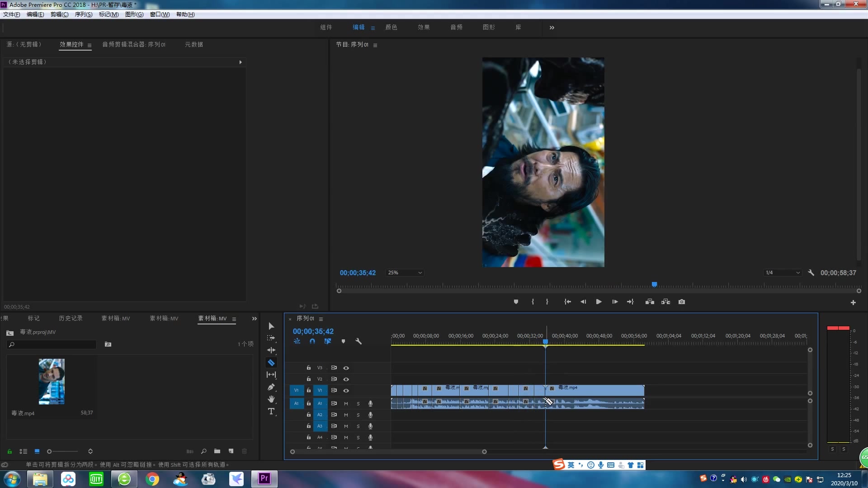Click the Extract button
868x488 pixels.
[665, 302]
